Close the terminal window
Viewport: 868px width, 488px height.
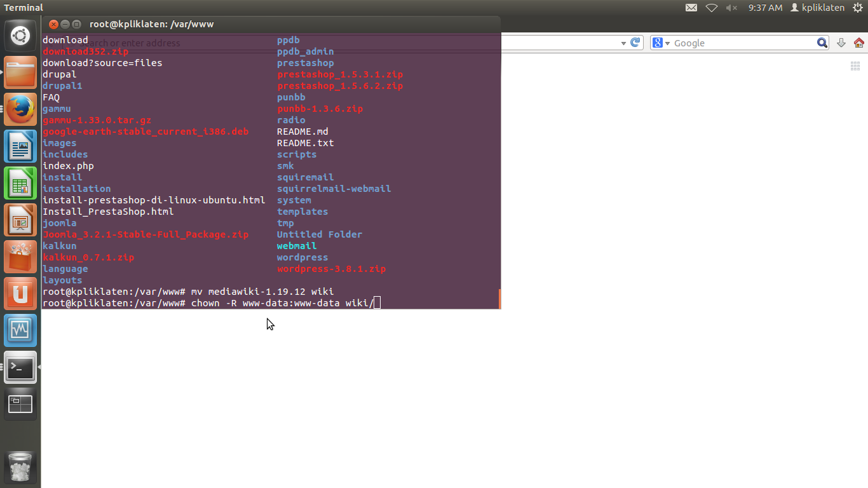(x=53, y=24)
